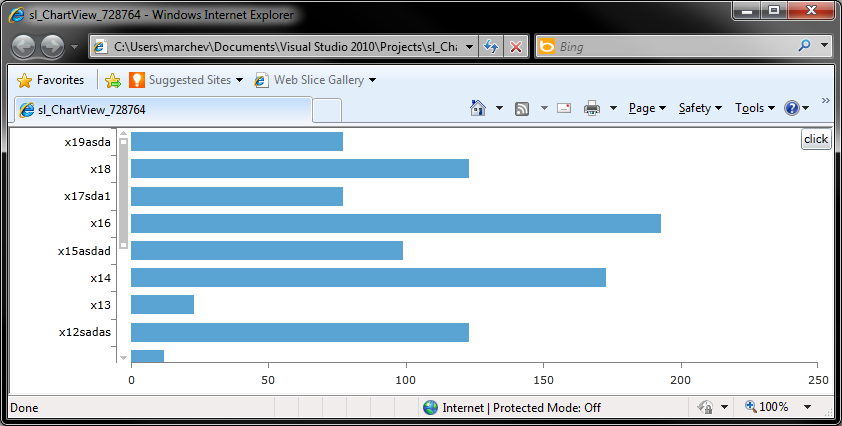This screenshot has width=842, height=426.
Task: Maximize the Internet Explorer window
Action: (x=773, y=10)
